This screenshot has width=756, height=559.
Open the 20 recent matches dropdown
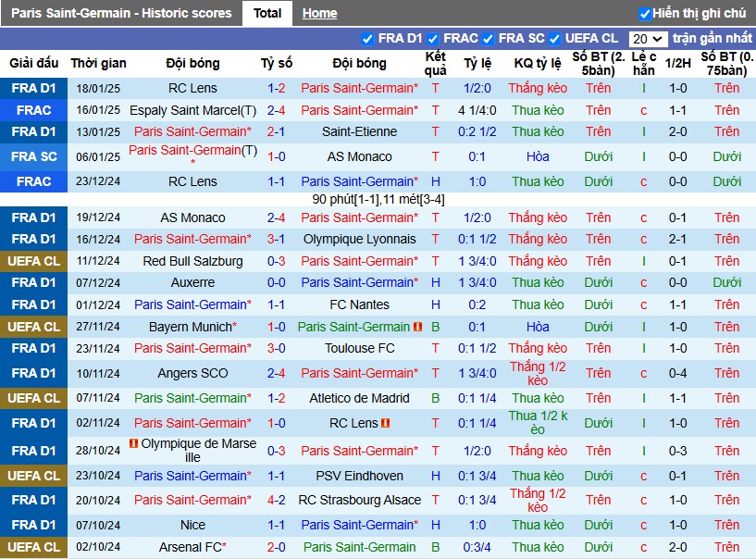(x=648, y=39)
